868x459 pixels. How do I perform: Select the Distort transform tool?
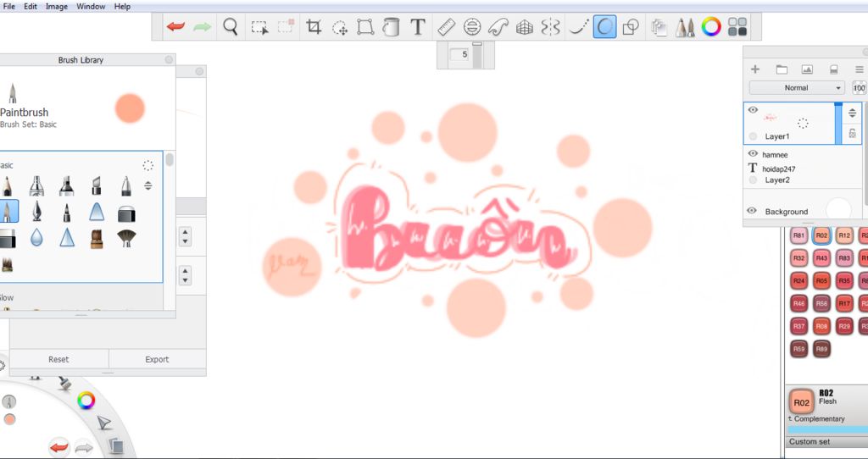point(365,26)
